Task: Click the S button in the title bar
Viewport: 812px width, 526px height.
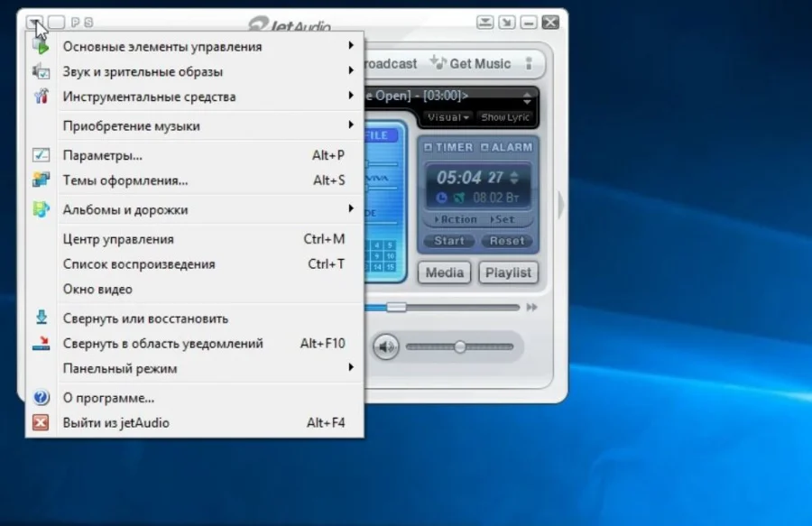Action: [88, 23]
